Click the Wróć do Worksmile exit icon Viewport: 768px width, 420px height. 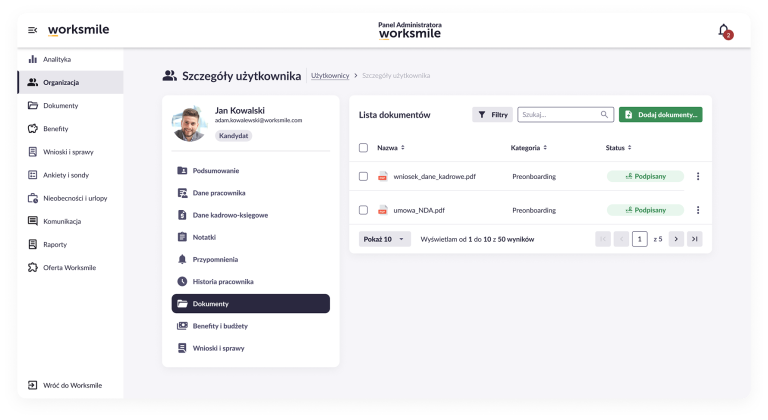pyautogui.click(x=33, y=385)
